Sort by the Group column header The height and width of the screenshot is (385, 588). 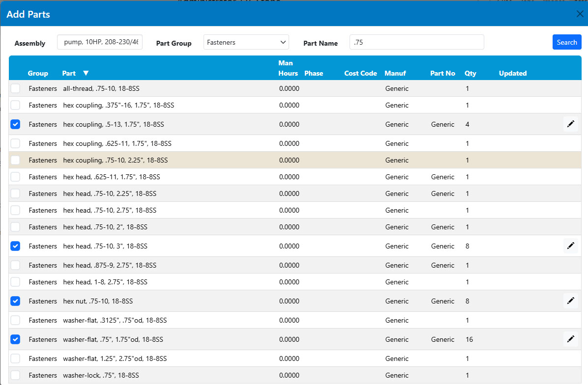point(38,73)
